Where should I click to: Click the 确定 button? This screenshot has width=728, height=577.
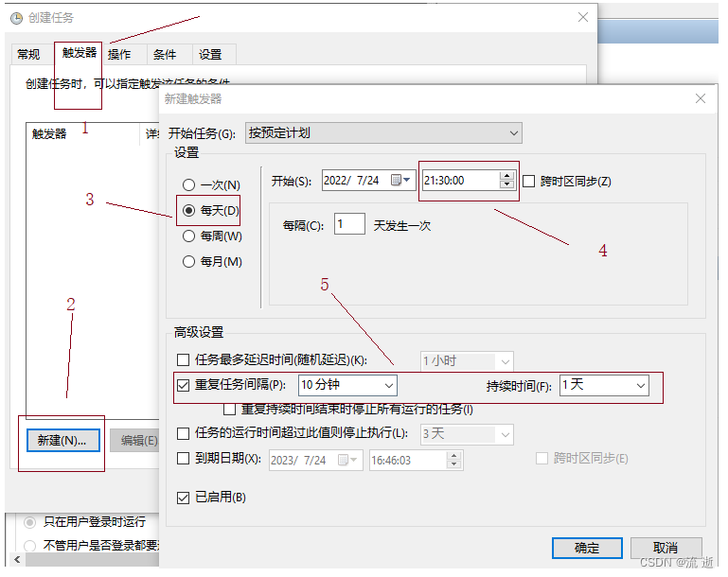click(x=587, y=548)
